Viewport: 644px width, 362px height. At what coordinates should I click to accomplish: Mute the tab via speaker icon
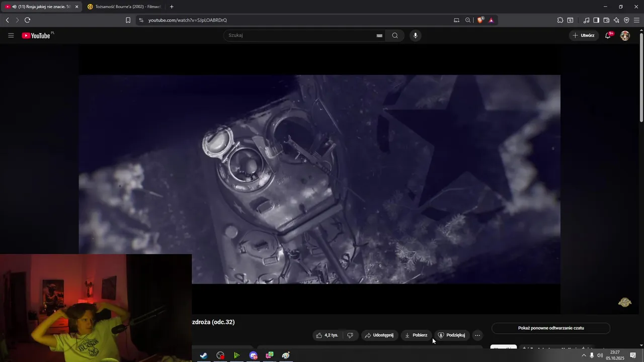(14, 7)
